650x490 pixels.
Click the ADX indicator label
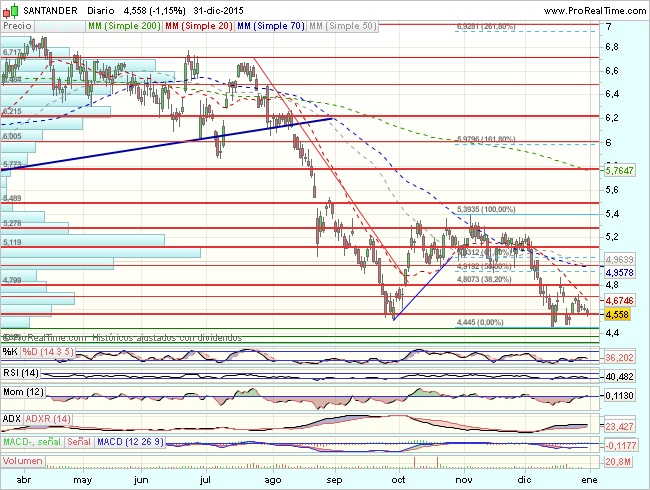12,419
